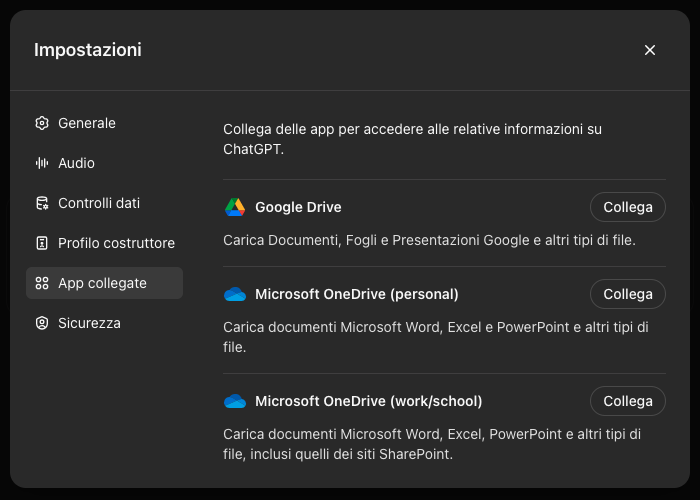Click the Profilo costruttore badge icon
700x500 pixels.
[x=42, y=243]
